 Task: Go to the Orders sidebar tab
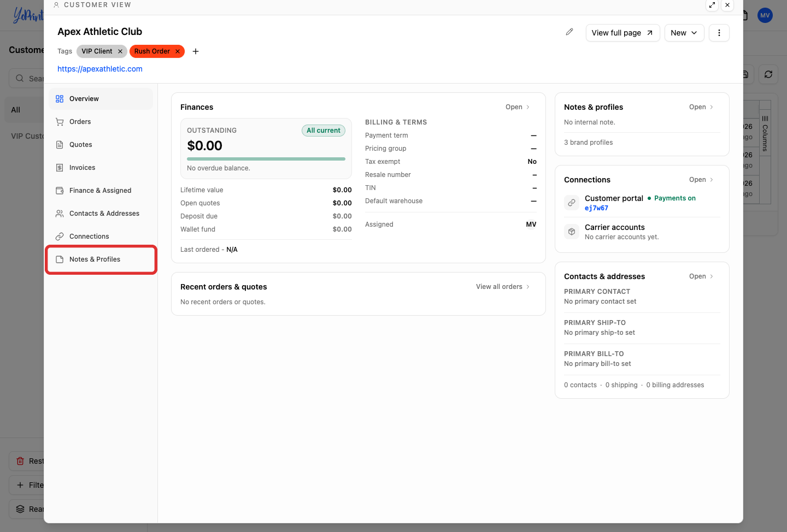101,122
